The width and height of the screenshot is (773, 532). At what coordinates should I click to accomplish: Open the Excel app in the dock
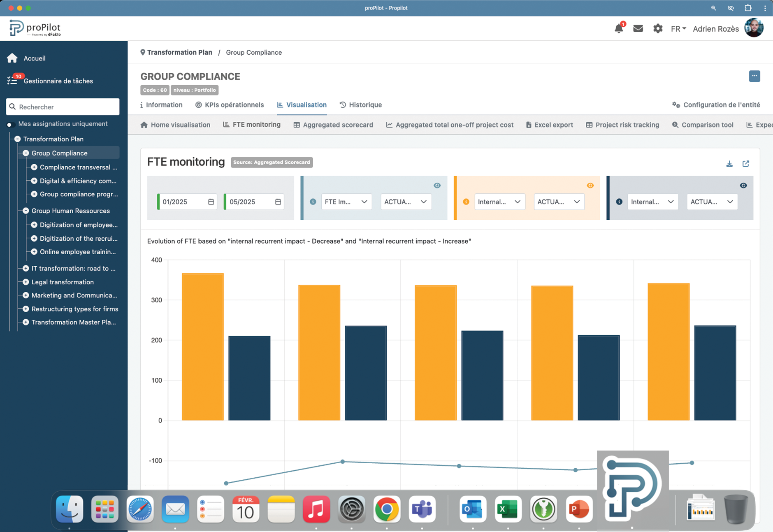(x=508, y=509)
